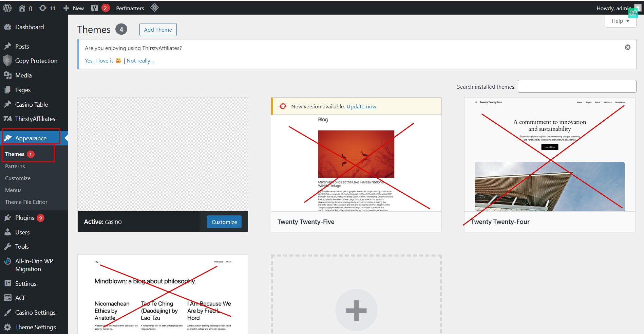Screen dimensions: 644x334
Task: Expand the Help dropdown tab
Action: 620,21
